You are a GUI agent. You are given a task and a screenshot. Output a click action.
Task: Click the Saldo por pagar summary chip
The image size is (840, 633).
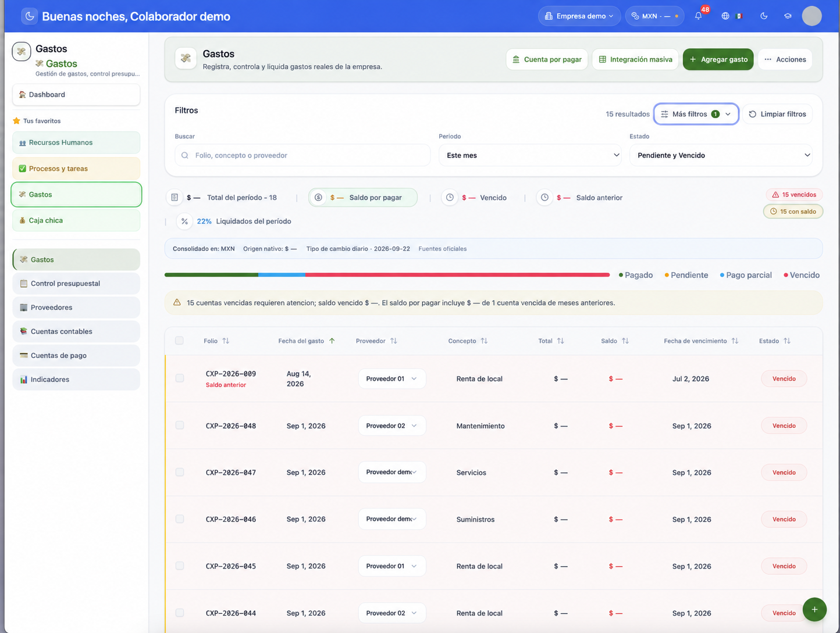click(363, 198)
